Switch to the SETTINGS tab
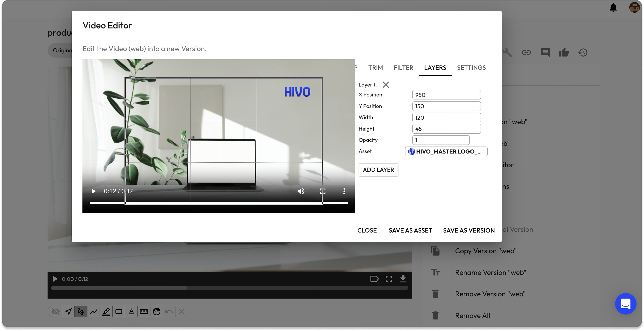 coord(471,68)
